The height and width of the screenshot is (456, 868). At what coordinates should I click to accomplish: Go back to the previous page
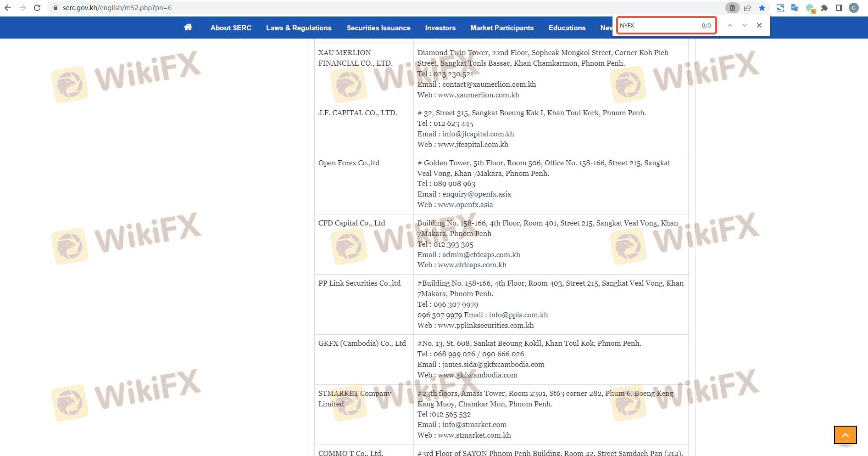coord(8,8)
